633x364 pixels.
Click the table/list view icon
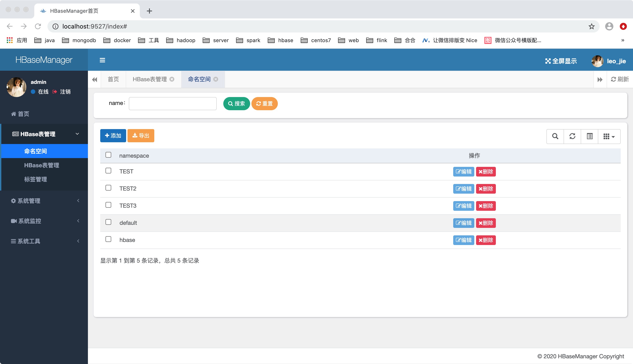coord(589,135)
